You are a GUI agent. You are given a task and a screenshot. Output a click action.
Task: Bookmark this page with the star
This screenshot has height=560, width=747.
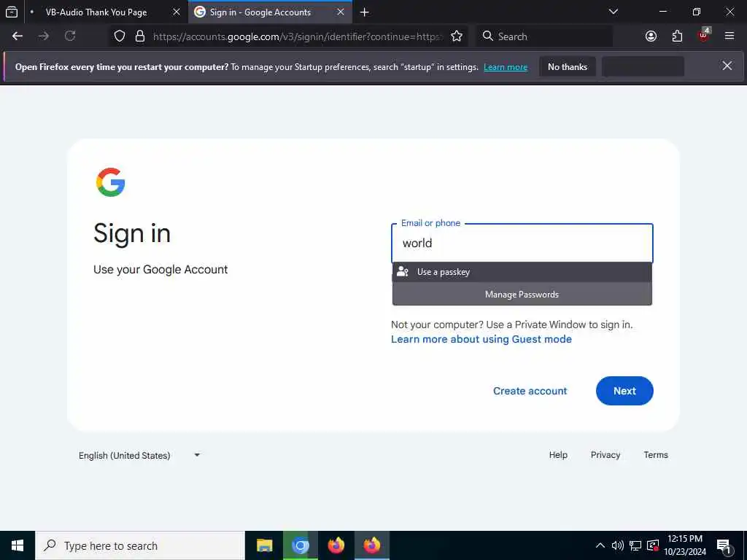coord(457,36)
